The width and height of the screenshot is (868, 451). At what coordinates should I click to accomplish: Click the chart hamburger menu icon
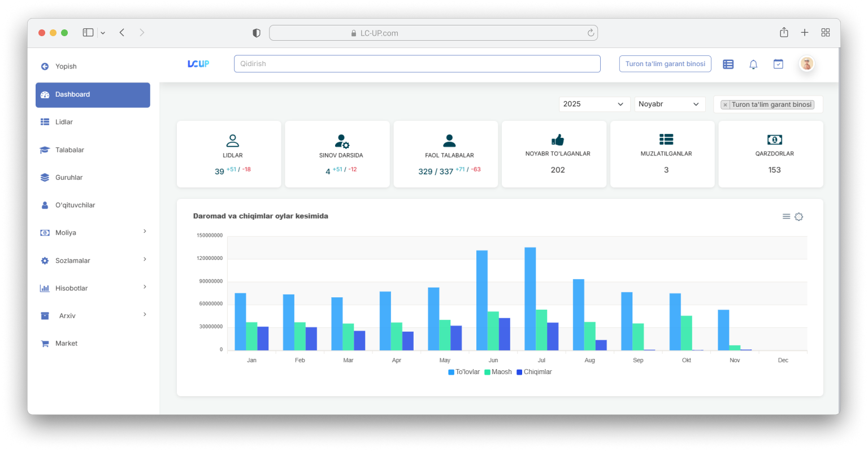coord(786,216)
